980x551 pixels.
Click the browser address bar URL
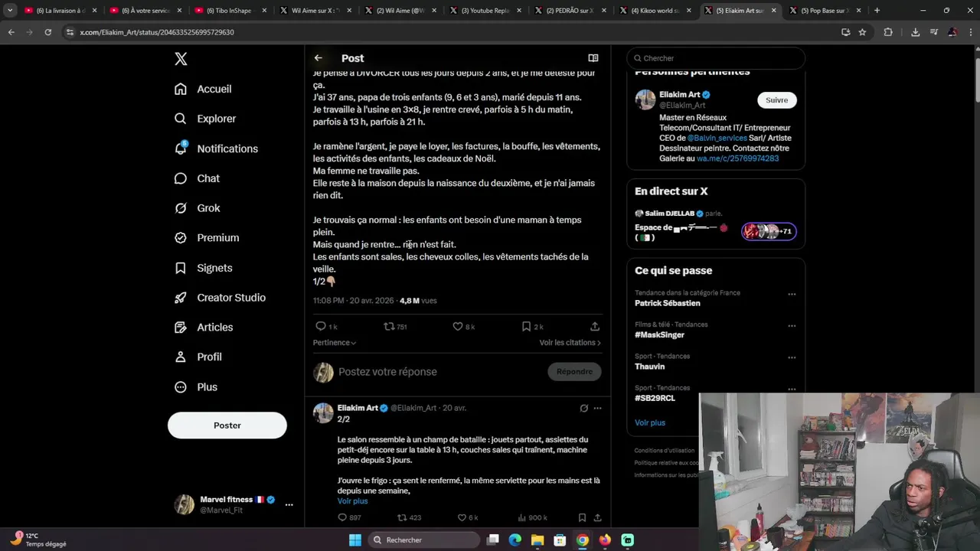pyautogui.click(x=157, y=32)
